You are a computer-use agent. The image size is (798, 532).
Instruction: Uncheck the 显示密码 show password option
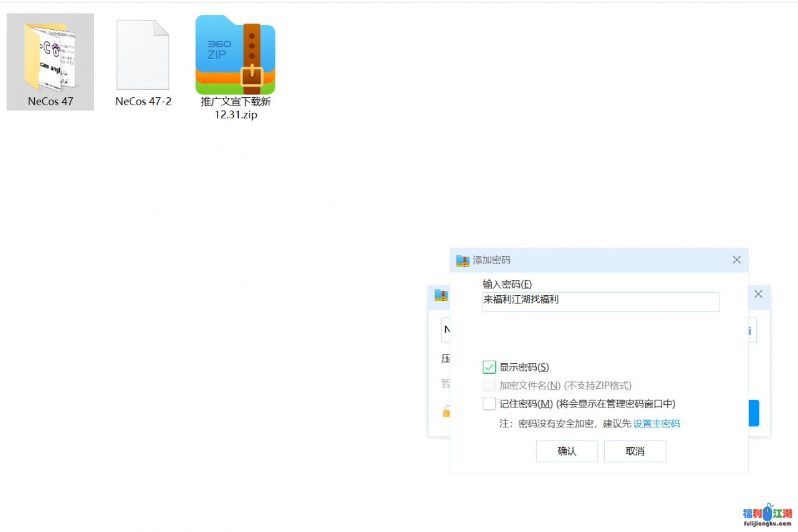[x=489, y=367]
